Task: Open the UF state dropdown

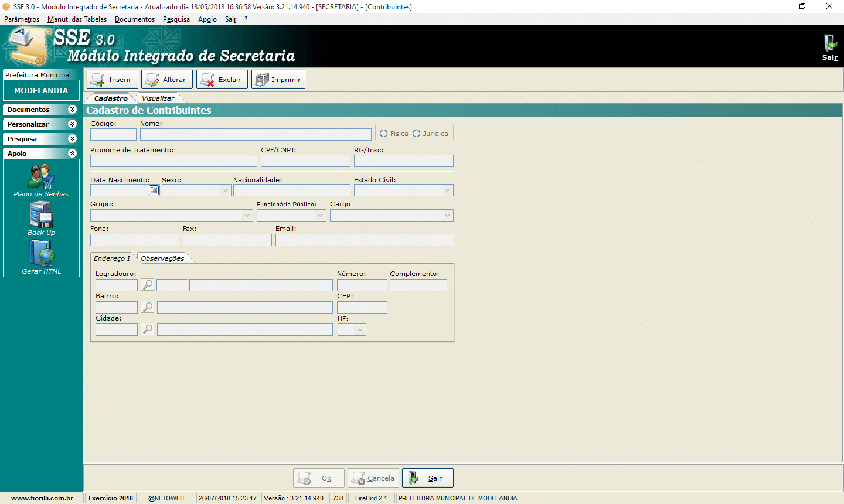Action: coord(360,330)
